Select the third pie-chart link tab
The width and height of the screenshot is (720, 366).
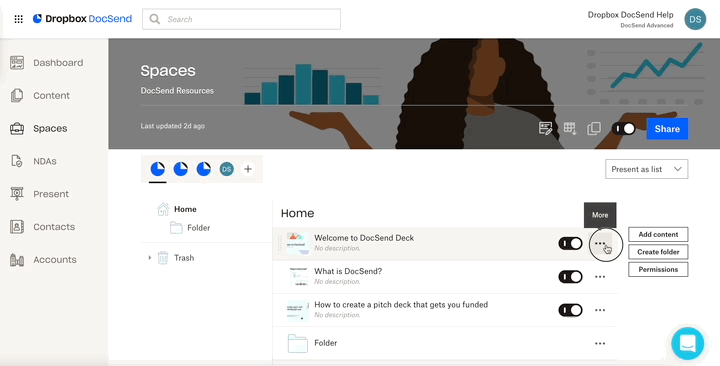pyautogui.click(x=203, y=169)
